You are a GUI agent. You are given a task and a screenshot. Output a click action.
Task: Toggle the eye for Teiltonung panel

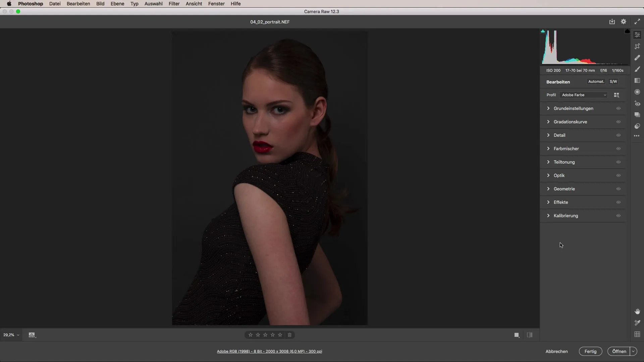tap(619, 162)
